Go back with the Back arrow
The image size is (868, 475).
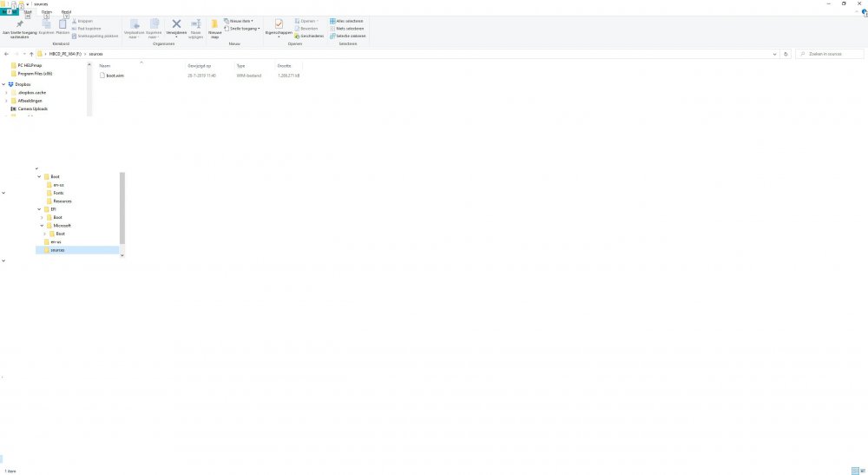click(x=6, y=54)
